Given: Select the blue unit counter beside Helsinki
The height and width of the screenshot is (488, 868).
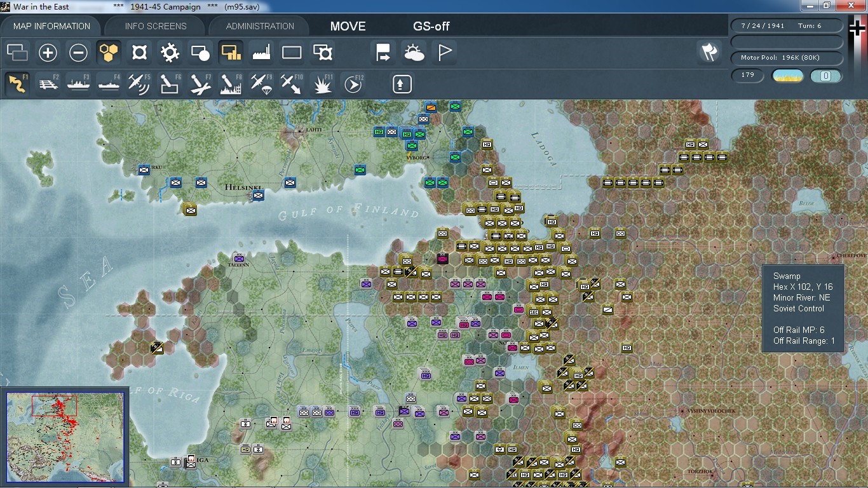Looking at the screenshot, I should (258, 195).
